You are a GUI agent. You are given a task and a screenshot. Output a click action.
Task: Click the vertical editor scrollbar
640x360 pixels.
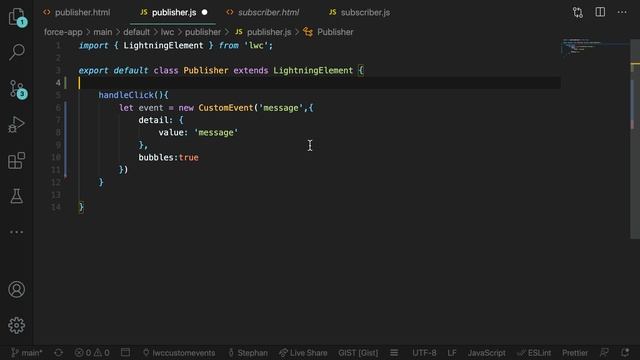[635, 139]
